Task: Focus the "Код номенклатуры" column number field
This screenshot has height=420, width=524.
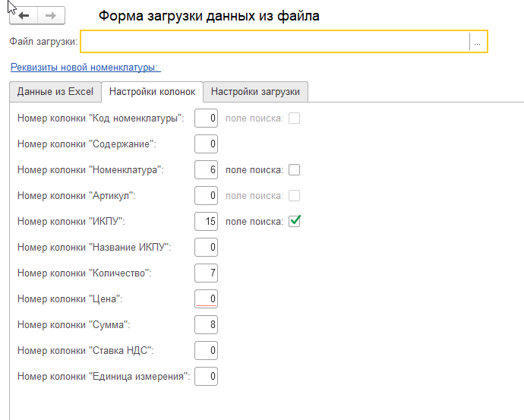Action: [207, 118]
